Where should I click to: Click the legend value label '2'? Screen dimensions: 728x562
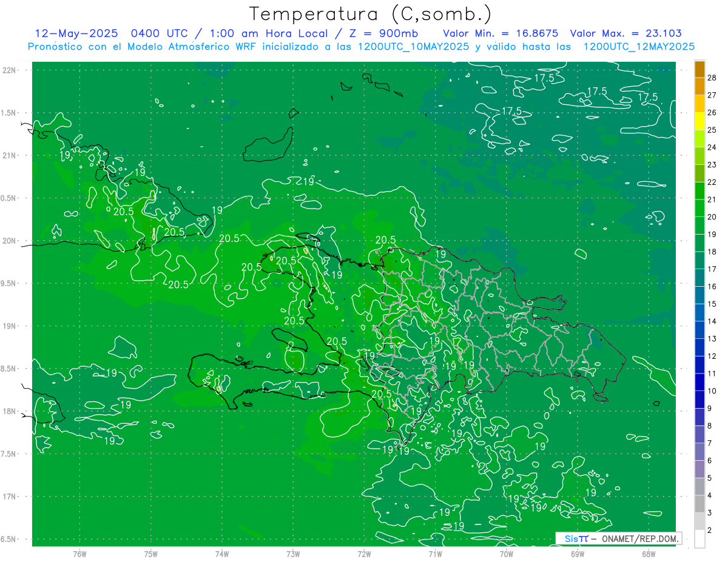(710, 530)
